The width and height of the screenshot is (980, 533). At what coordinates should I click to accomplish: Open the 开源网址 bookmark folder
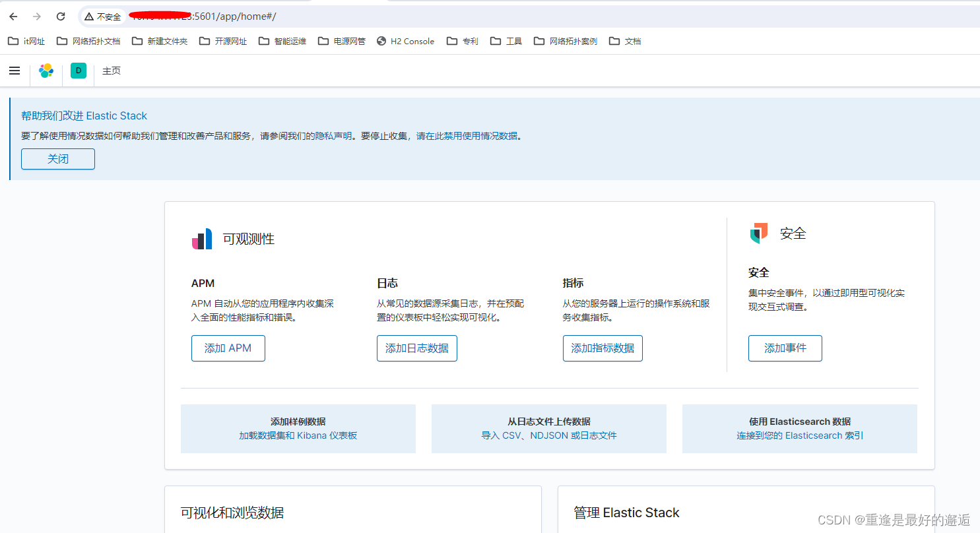223,41
